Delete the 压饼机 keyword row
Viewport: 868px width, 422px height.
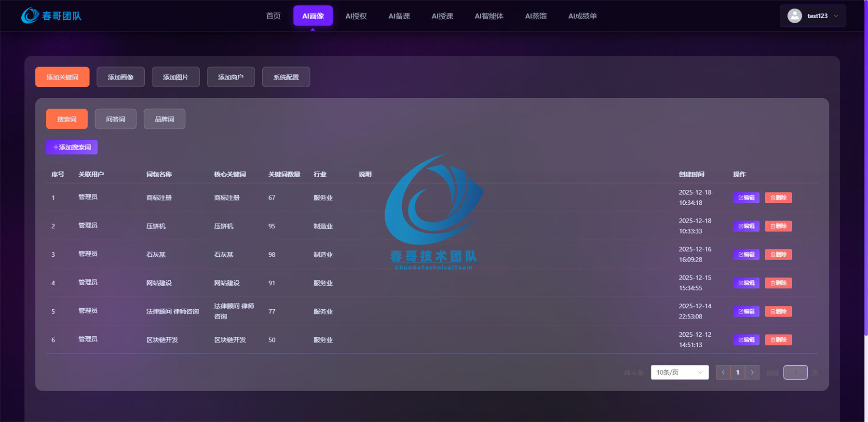pos(778,226)
